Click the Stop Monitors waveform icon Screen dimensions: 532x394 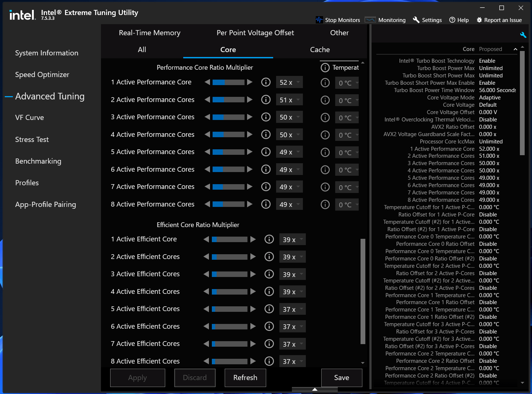click(319, 20)
